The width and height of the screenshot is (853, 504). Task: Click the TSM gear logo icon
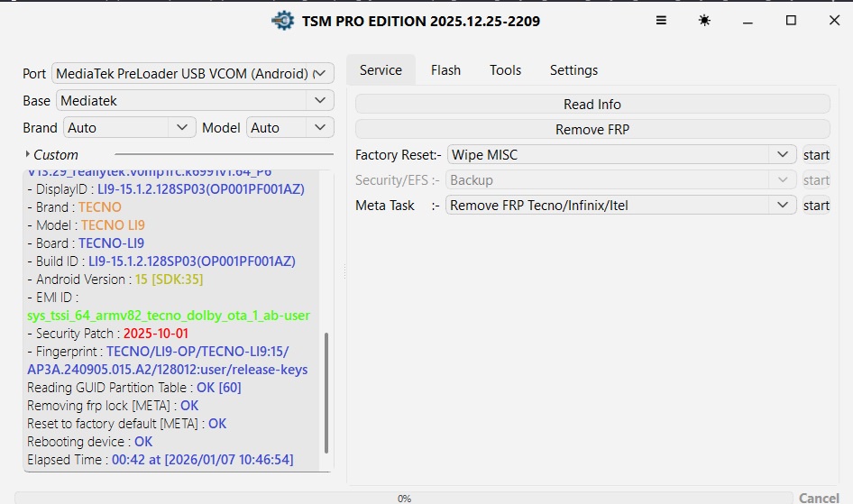pos(283,21)
